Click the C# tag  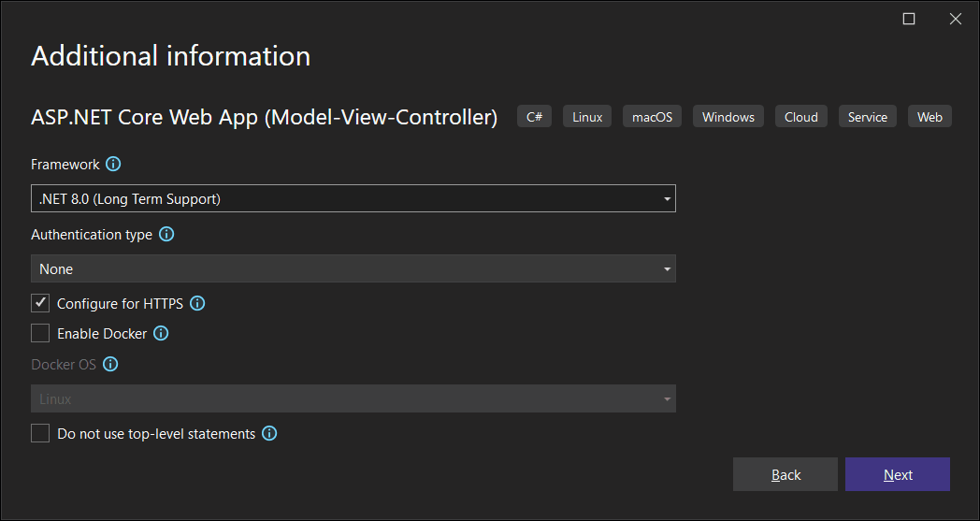(x=534, y=117)
